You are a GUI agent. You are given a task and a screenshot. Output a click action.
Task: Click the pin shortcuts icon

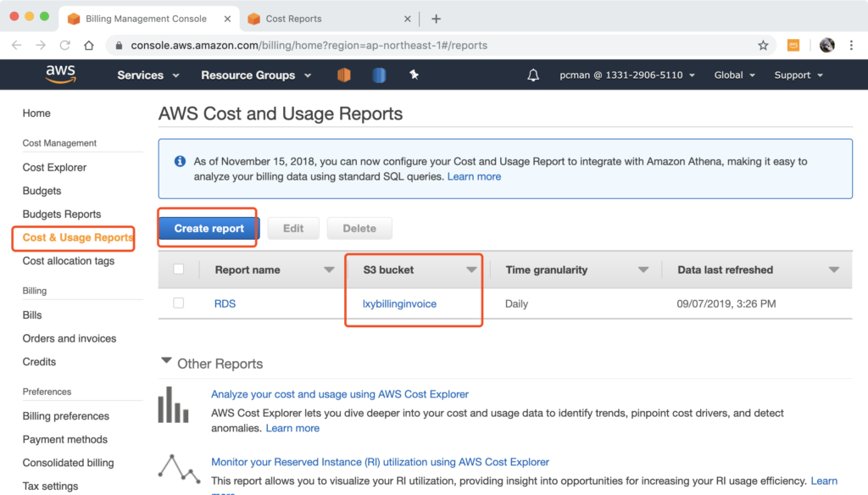[x=414, y=75]
